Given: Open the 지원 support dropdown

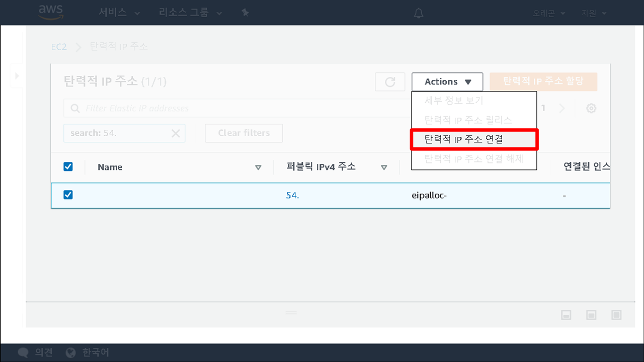Looking at the screenshot, I should point(594,13).
